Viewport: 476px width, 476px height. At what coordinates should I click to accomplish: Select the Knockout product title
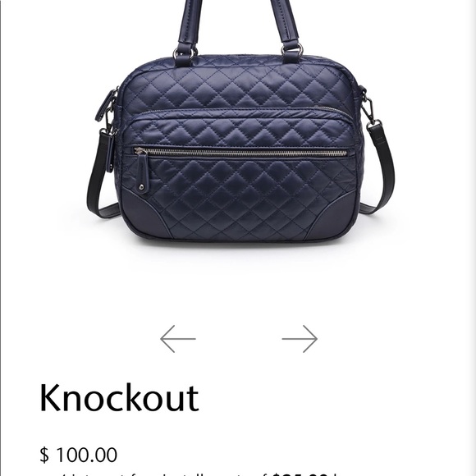tap(119, 398)
